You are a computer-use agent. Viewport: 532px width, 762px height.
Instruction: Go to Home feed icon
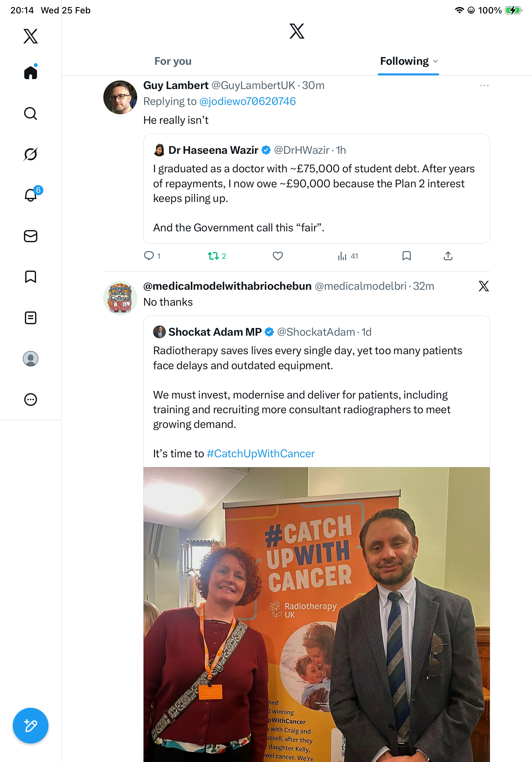pyautogui.click(x=31, y=72)
